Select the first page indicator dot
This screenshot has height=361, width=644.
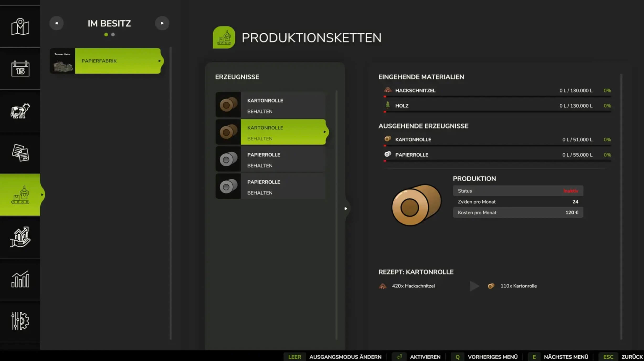coord(106,34)
